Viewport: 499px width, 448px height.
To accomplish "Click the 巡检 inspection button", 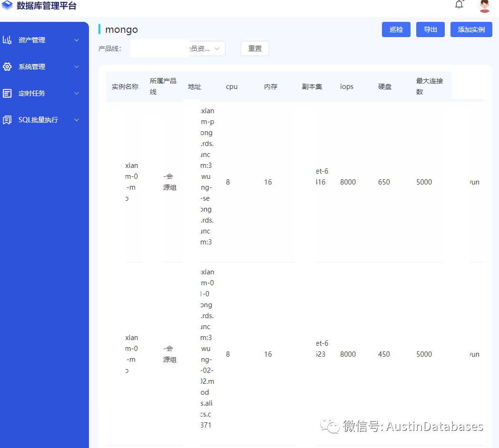I will pyautogui.click(x=396, y=29).
